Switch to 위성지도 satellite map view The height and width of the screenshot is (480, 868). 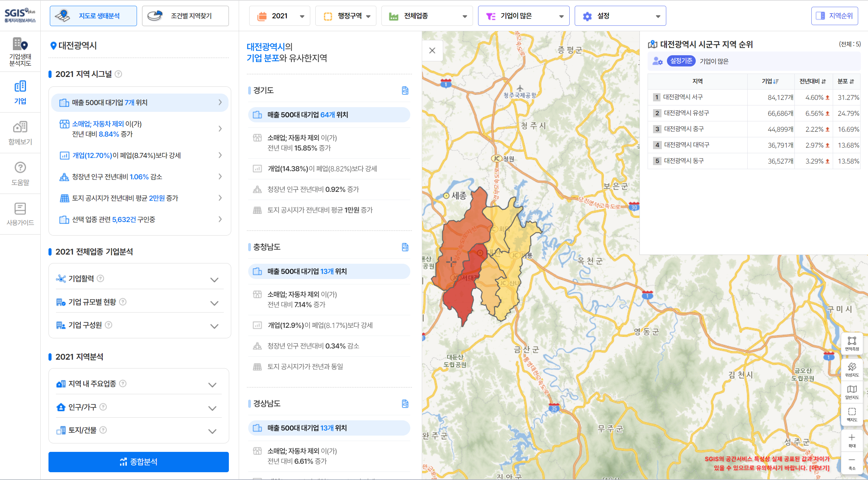tap(852, 369)
